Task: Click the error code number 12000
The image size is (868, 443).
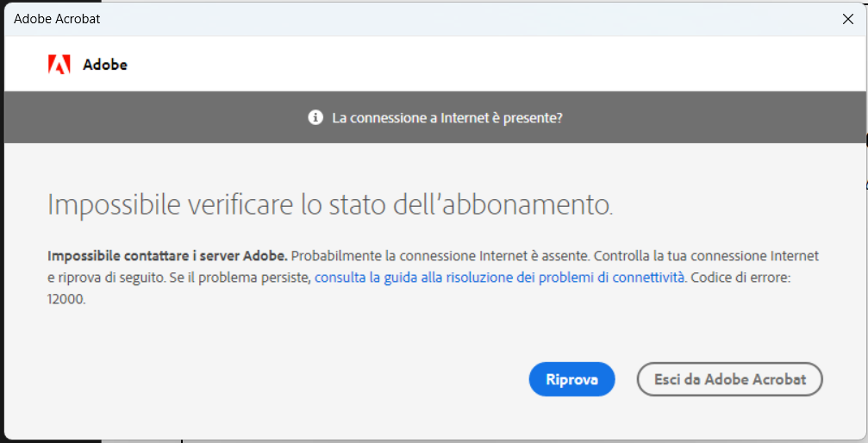Action: pos(66,299)
